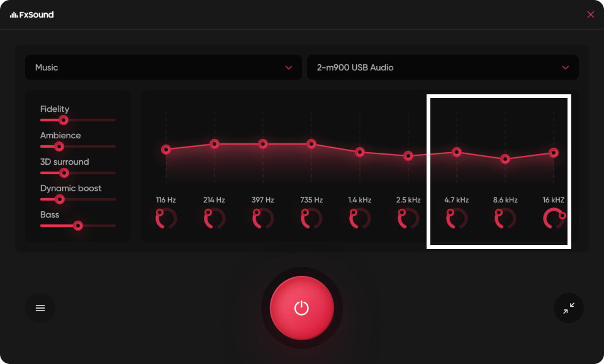Turn the 214 Hz band knob
This screenshot has height=364, width=604.
point(214,219)
